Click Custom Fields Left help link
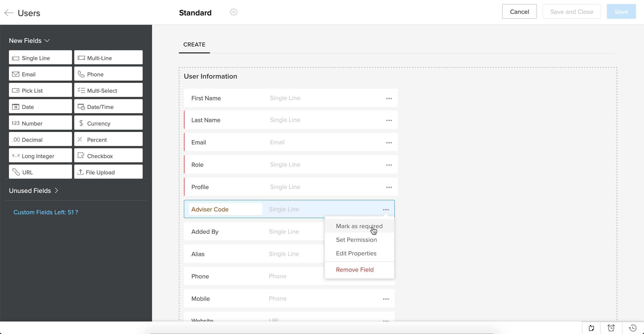The height and width of the screenshot is (334, 644). [x=45, y=212]
